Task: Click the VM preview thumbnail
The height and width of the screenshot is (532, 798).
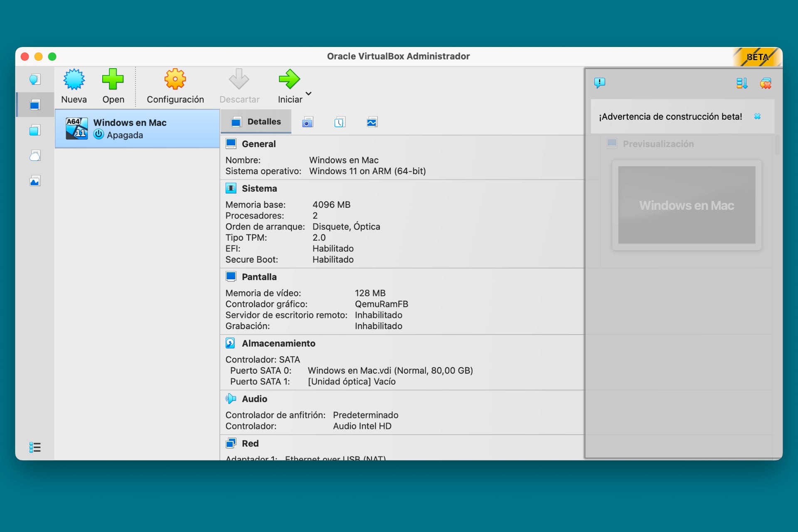Action: [687, 205]
